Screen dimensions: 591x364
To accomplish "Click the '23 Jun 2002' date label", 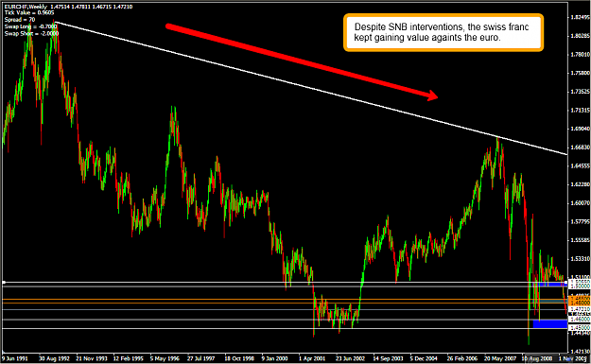I will click(x=350, y=358).
